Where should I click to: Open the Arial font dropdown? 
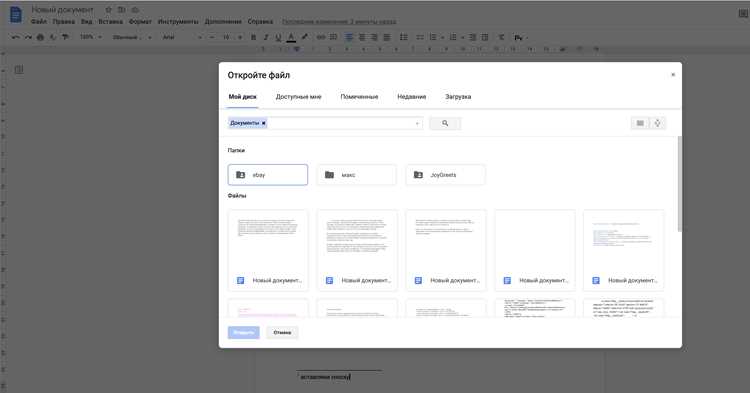(x=182, y=37)
